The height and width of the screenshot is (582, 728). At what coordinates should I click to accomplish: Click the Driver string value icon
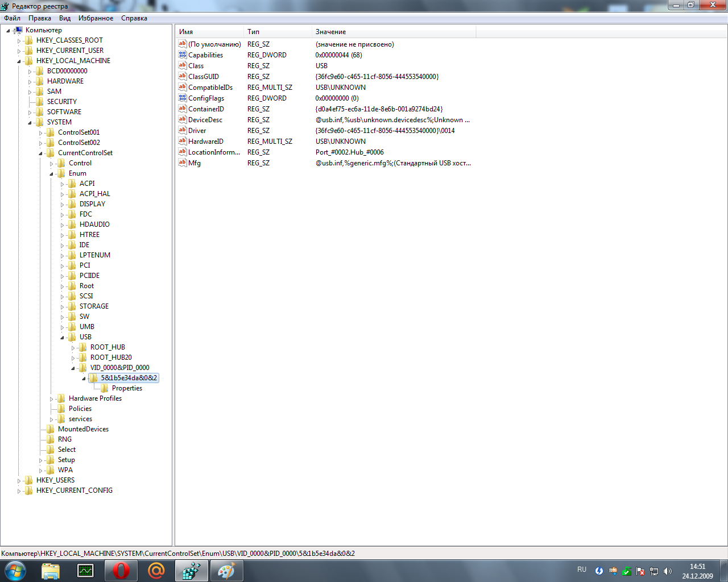coord(183,131)
